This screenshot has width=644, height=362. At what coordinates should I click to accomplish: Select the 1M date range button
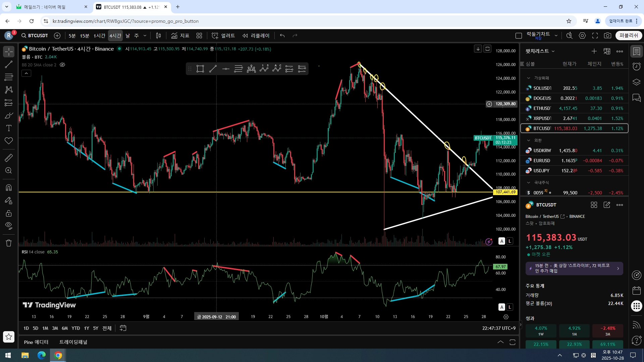click(45, 328)
